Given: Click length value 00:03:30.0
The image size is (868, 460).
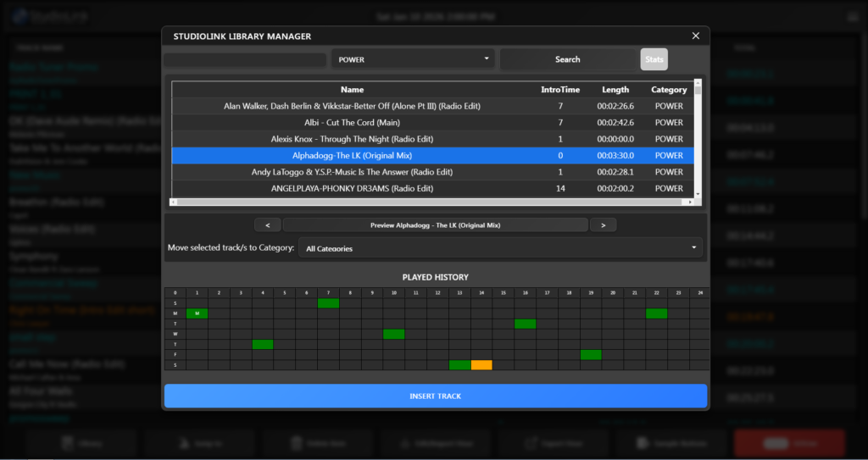Looking at the screenshot, I should 615,156.
